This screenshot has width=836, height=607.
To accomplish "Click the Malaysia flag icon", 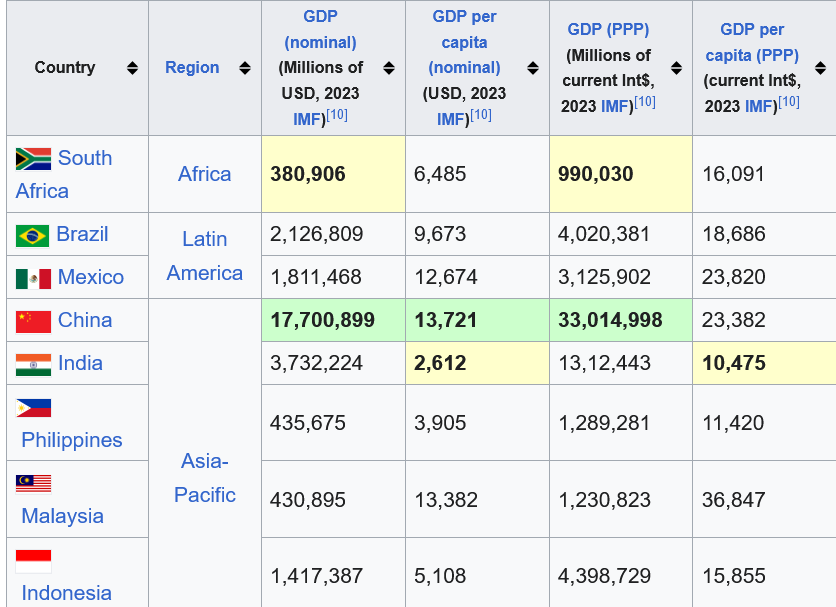I will (33, 484).
